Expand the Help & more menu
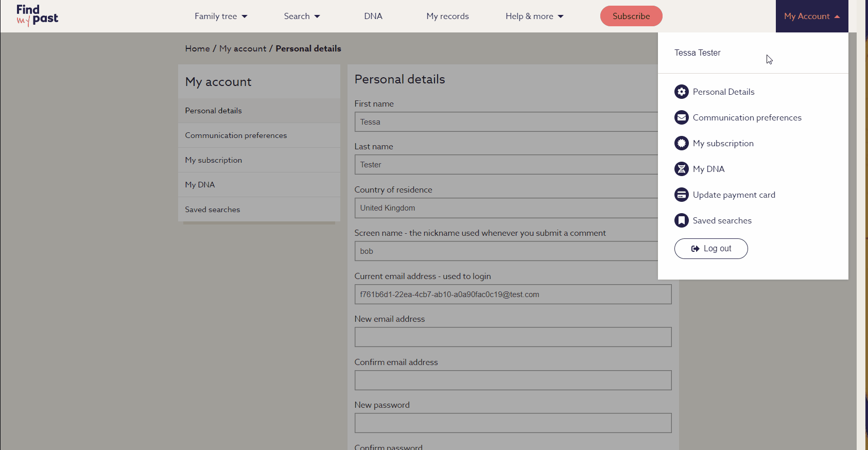Viewport: 868px width, 450px height. (534, 16)
